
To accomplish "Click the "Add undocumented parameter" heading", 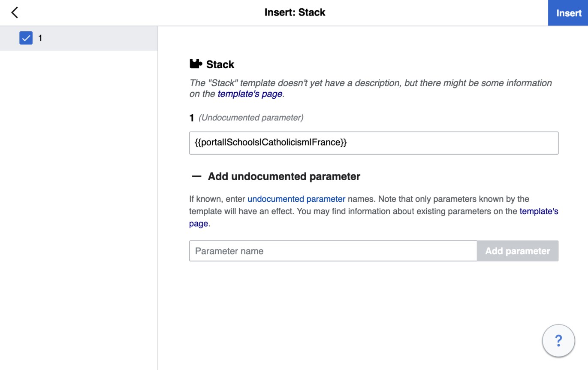I will point(284,176).
